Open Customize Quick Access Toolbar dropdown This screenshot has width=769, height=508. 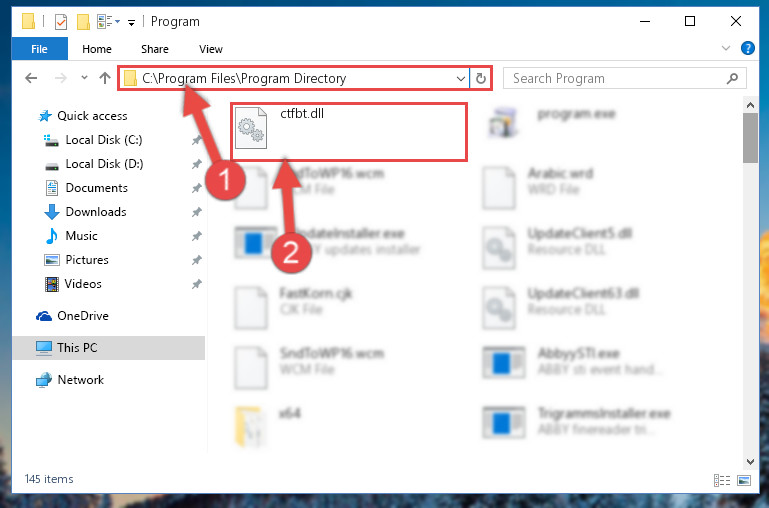[x=131, y=22]
